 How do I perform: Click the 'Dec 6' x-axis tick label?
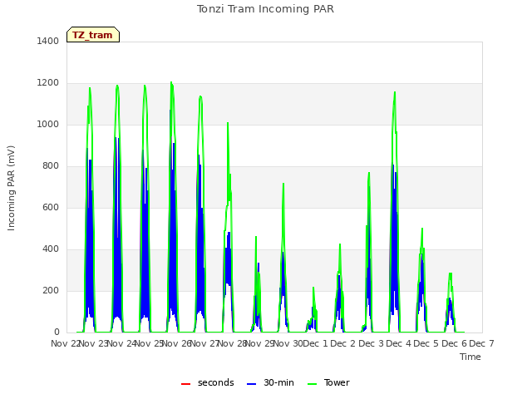point(455,343)
